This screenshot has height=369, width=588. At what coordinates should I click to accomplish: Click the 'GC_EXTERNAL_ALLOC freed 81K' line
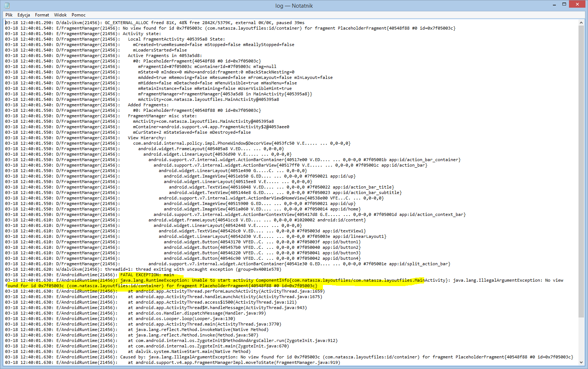pos(155,23)
